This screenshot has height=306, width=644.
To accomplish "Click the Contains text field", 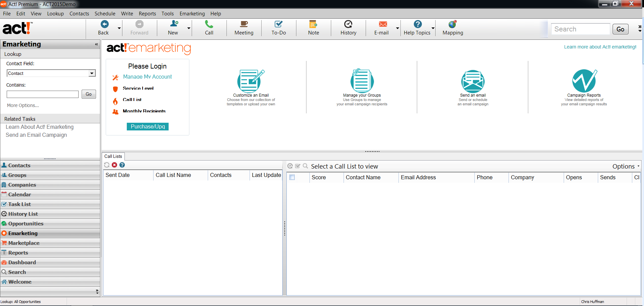I will tap(42, 94).
